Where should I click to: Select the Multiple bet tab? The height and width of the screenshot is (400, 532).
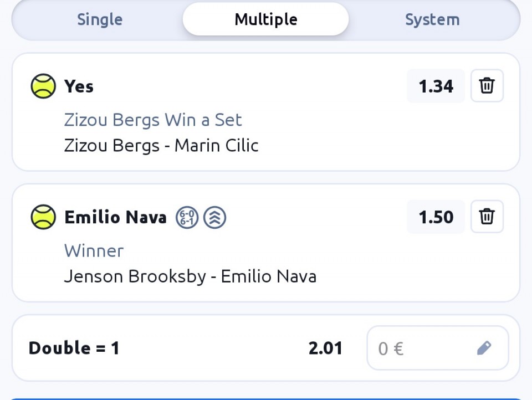[266, 19]
